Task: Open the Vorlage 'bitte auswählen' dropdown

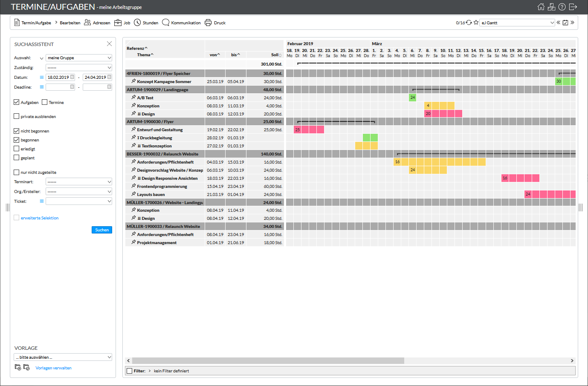Action: click(63, 357)
